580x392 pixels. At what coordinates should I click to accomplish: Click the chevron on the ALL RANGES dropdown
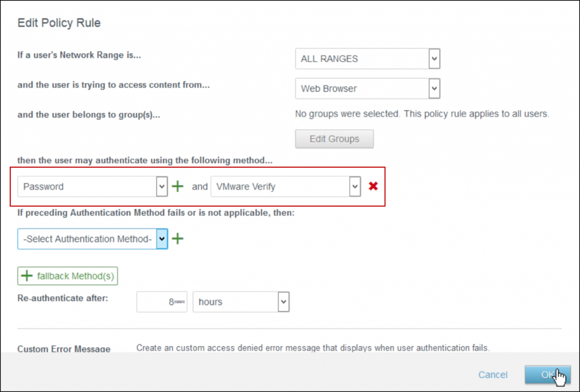(x=433, y=58)
